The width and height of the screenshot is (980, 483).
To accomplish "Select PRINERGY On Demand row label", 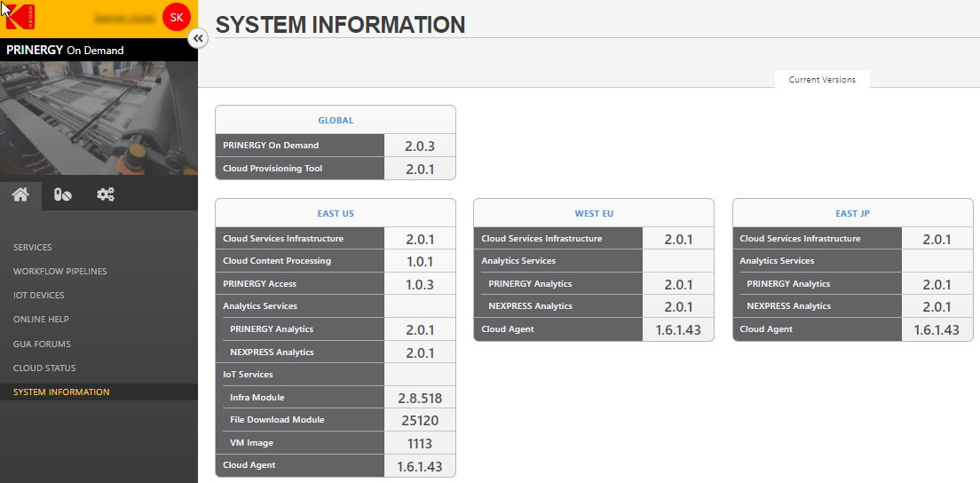I will point(271,145).
